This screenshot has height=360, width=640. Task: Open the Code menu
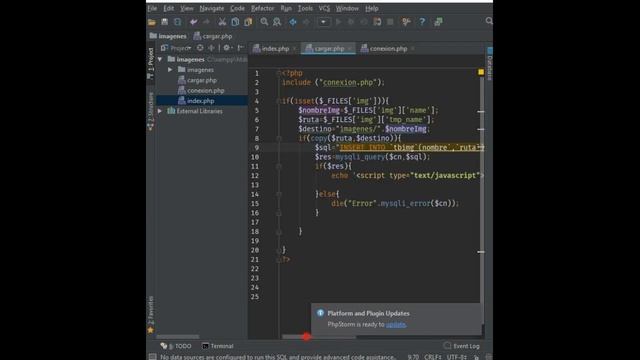[237, 8]
